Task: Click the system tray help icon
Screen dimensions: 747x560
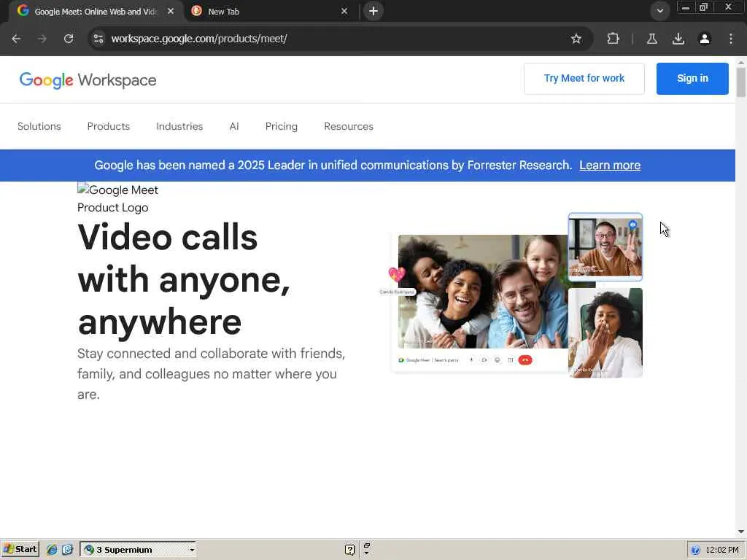Action: coord(695,550)
